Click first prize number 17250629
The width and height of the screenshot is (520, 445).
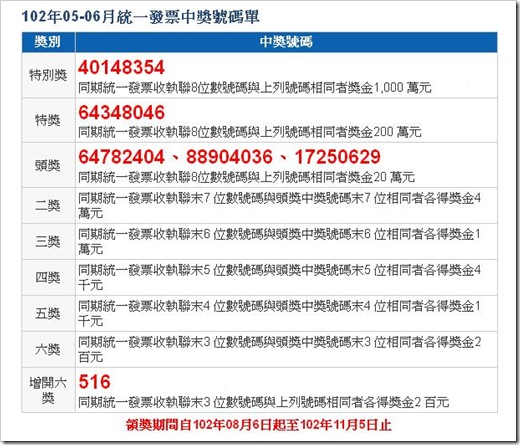click(x=337, y=157)
